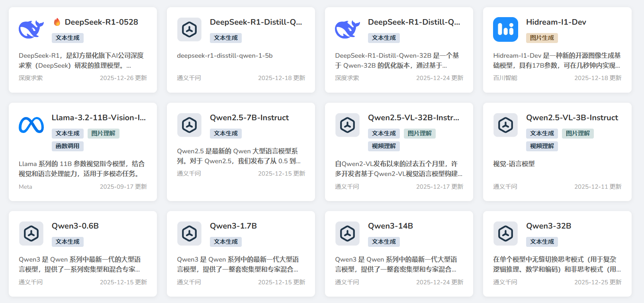Click the "2025-12-25 更新" date on Qwen3-32B
Viewport: 644px width, 303px height.
click(598, 282)
